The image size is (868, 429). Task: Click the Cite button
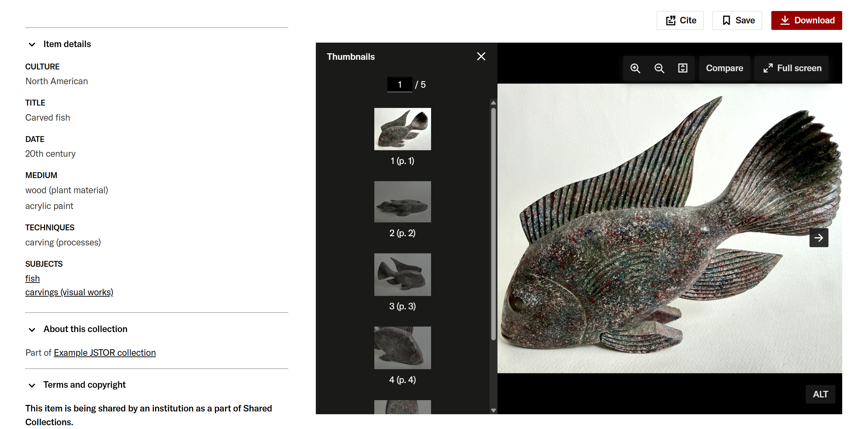coord(680,20)
